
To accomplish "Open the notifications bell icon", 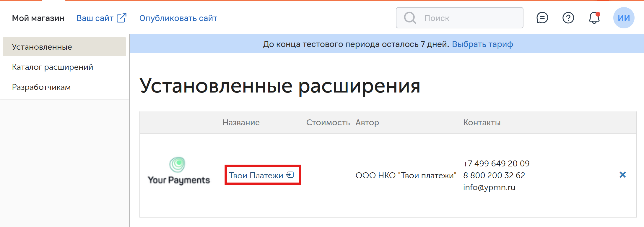I will [594, 18].
